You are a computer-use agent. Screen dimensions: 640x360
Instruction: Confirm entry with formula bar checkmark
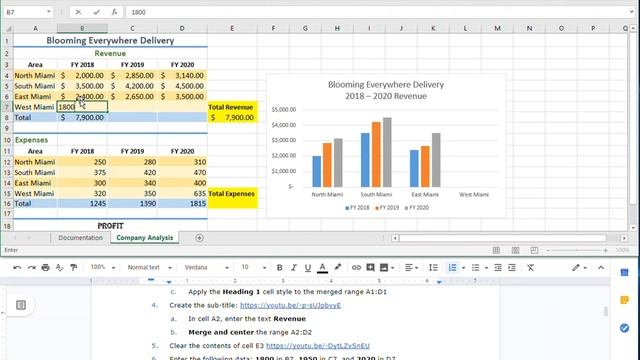96,12
